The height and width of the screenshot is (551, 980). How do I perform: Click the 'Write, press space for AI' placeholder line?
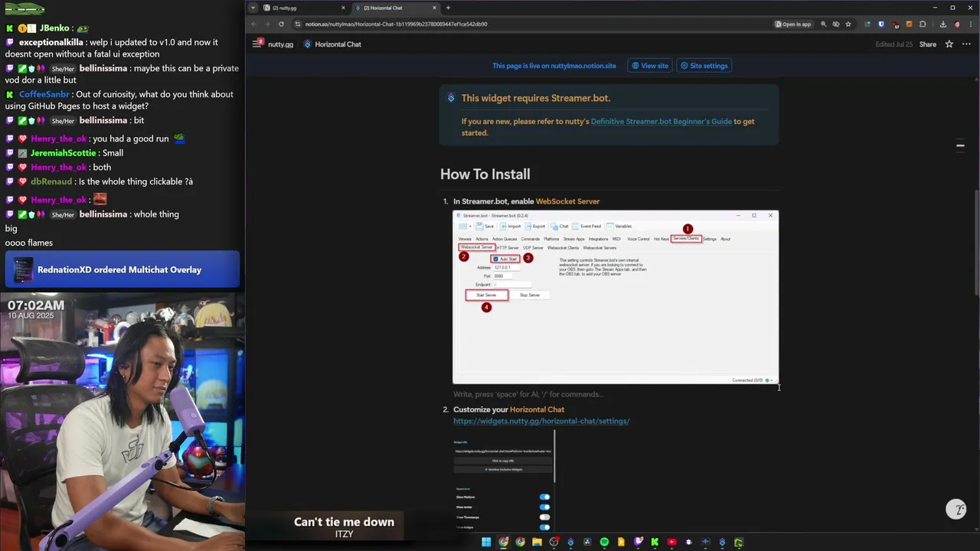click(528, 394)
